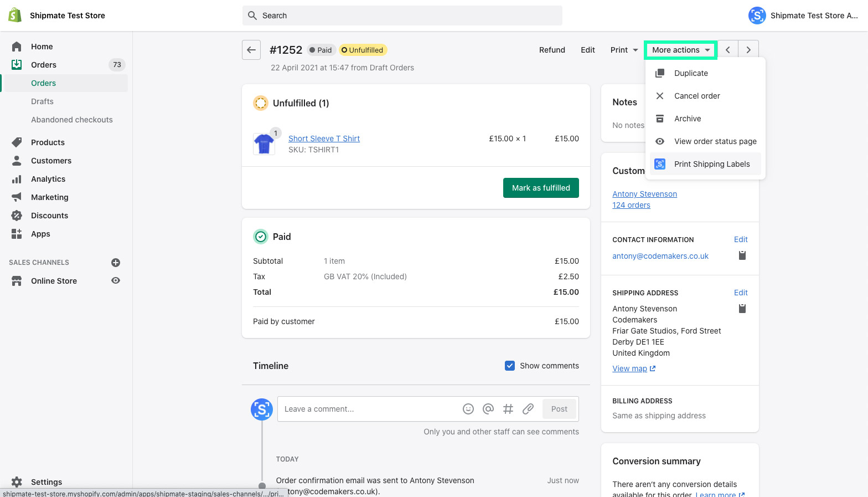Click the Shipmate timeline avatar
Screen dimensions: 868x497
(x=262, y=409)
